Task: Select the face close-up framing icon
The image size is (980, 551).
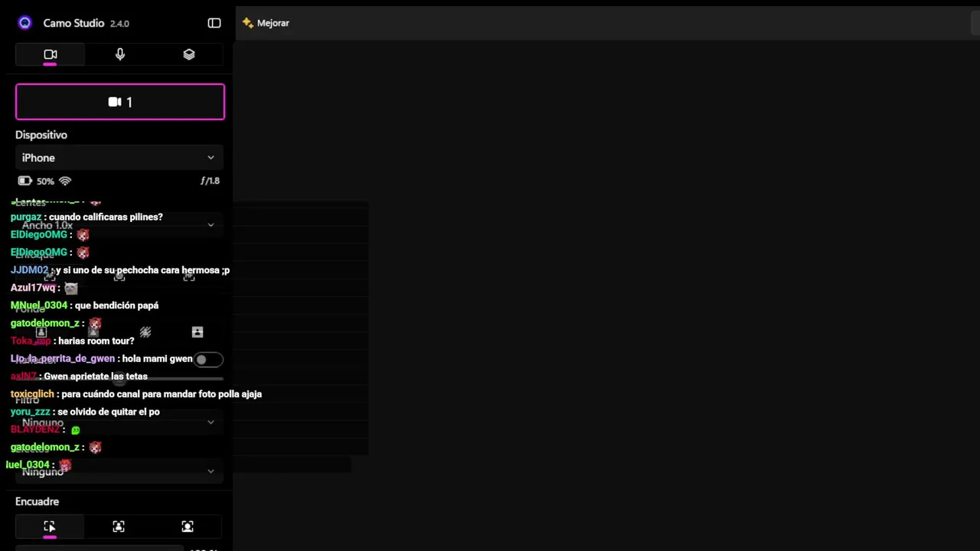Action: (x=188, y=527)
